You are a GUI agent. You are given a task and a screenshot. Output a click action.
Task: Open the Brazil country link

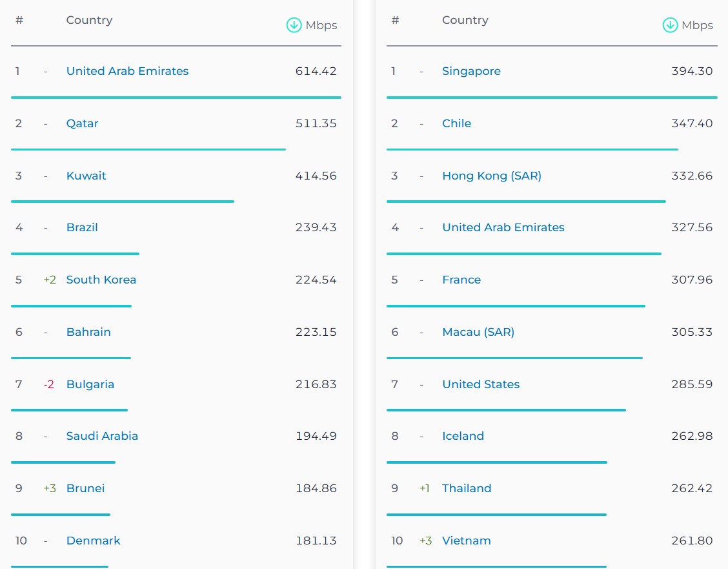point(82,227)
